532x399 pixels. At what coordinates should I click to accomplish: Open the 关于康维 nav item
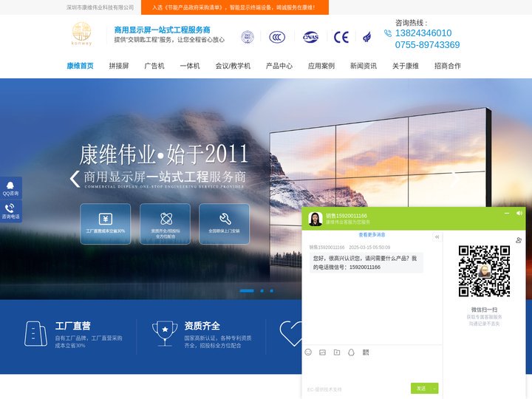(406, 66)
